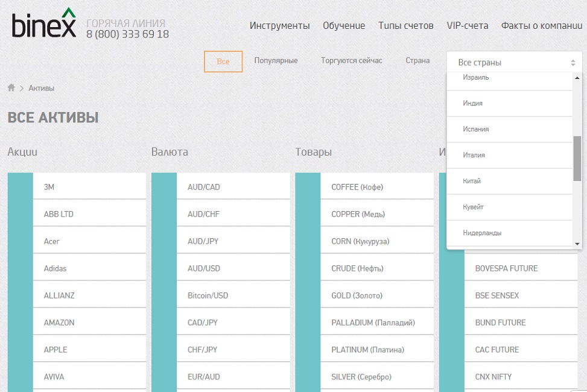Open the Acer stock asset
The width and height of the screenshot is (587, 392).
coord(89,240)
